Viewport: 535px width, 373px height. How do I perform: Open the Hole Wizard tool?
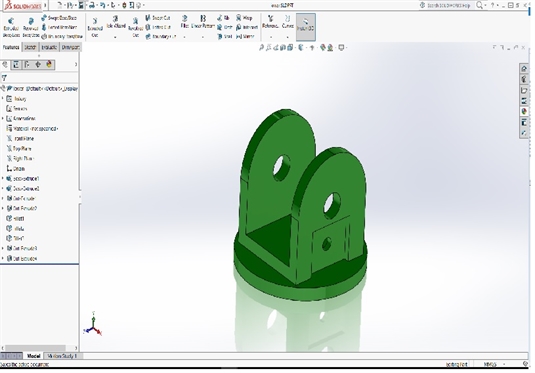pyautogui.click(x=116, y=26)
